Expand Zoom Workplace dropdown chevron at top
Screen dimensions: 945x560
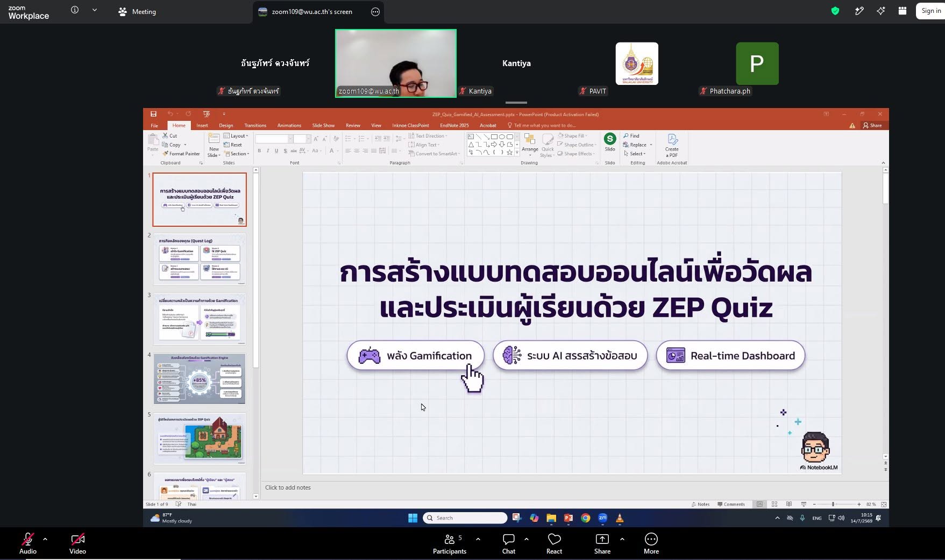click(95, 10)
